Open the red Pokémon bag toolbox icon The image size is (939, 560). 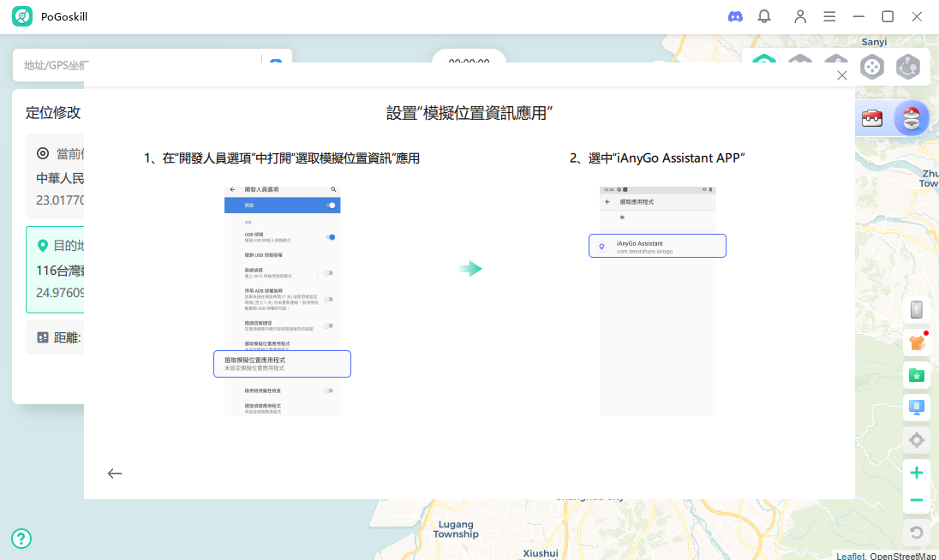(x=872, y=118)
